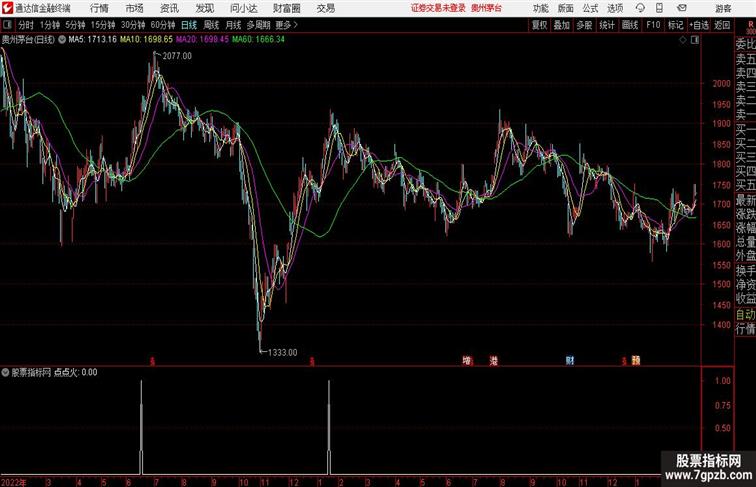Click the +自选 add to watchlist button
The height and width of the screenshot is (487, 756).
point(699,25)
